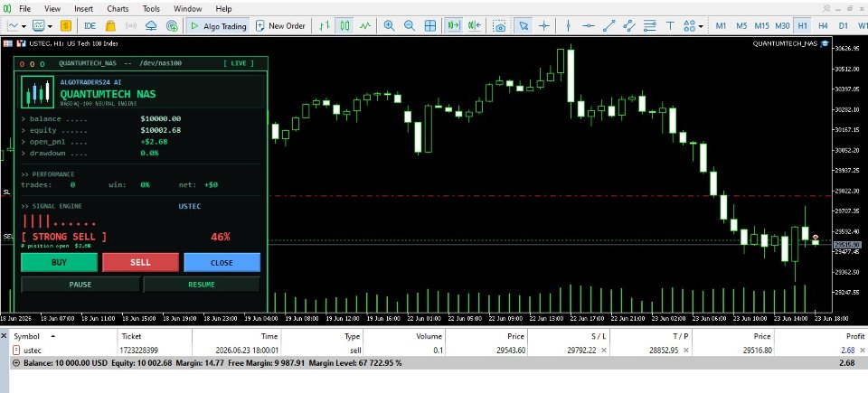Click ticket number 1723228399
Viewport: 868px width, 393px height.
(138, 351)
